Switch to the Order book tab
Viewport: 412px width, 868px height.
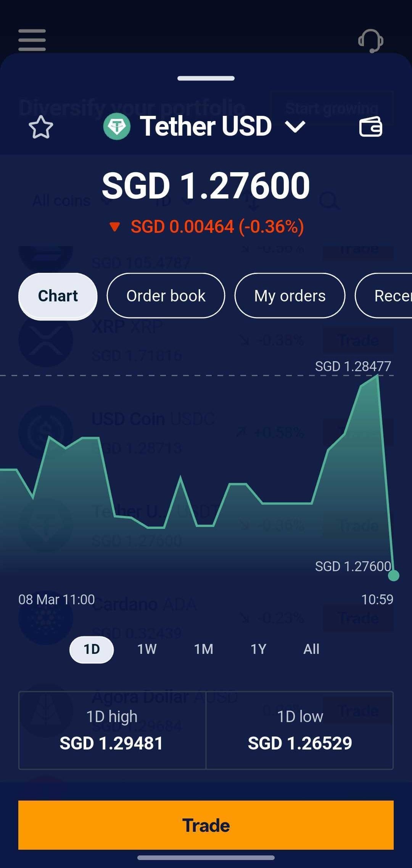pos(166,296)
